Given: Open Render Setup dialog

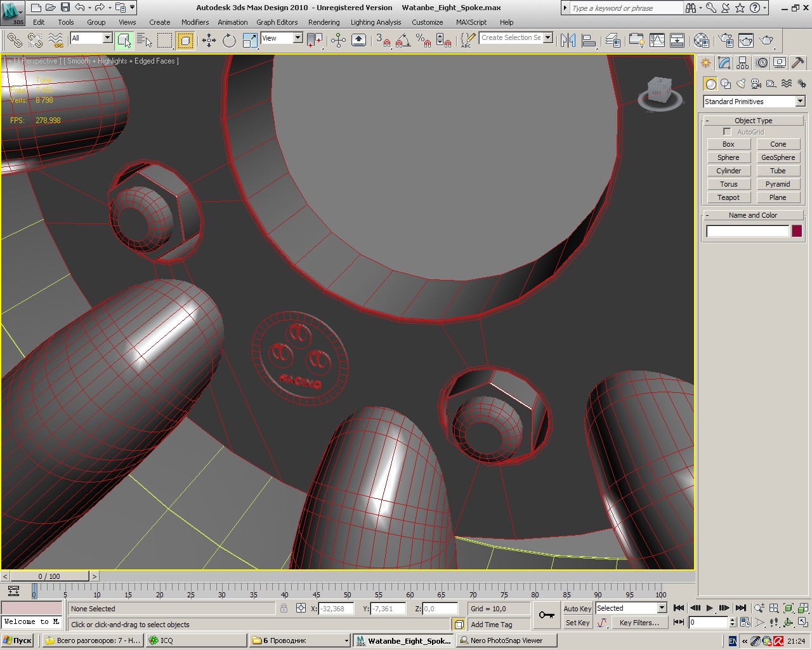Looking at the screenshot, I should tap(726, 41).
